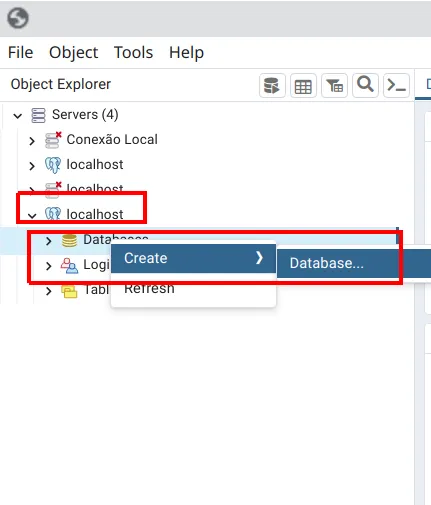Click the Object Explorer panel title
Image resolution: width=431 pixels, height=505 pixels.
pos(61,84)
